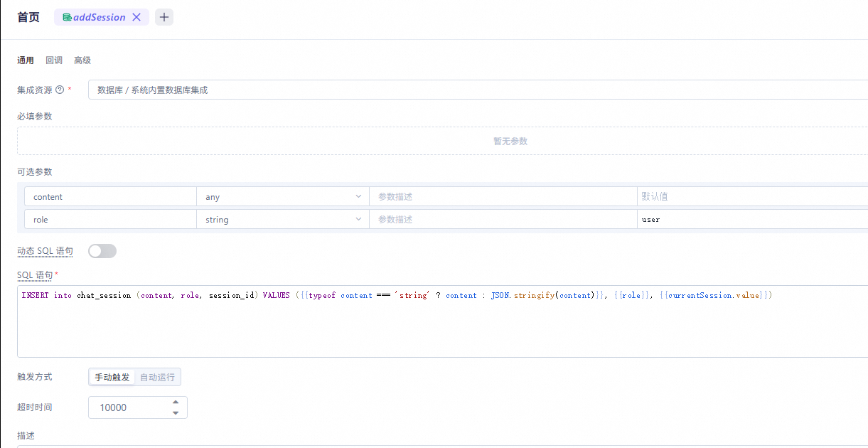
Task: Click 默认值 field in content row
Action: (x=752, y=197)
